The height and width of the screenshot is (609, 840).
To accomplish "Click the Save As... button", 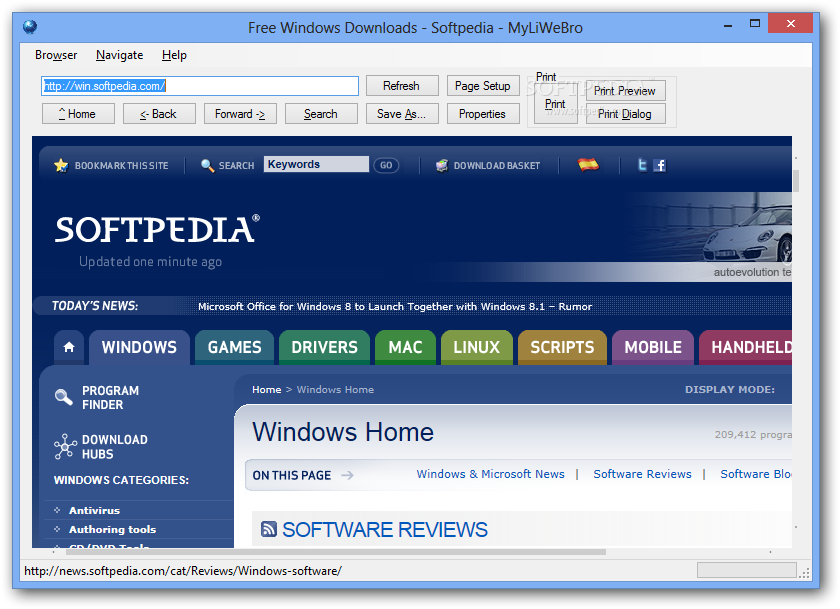I will coord(402,114).
